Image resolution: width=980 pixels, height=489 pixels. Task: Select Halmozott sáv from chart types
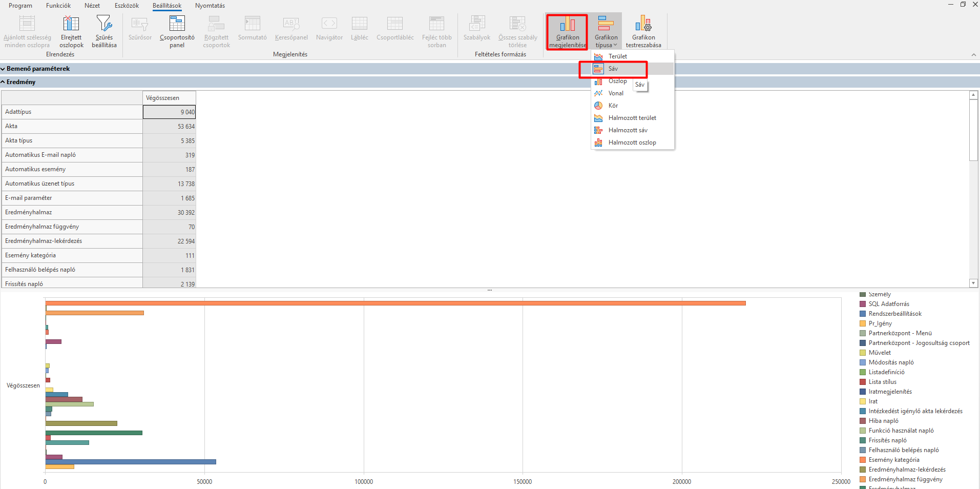point(628,130)
